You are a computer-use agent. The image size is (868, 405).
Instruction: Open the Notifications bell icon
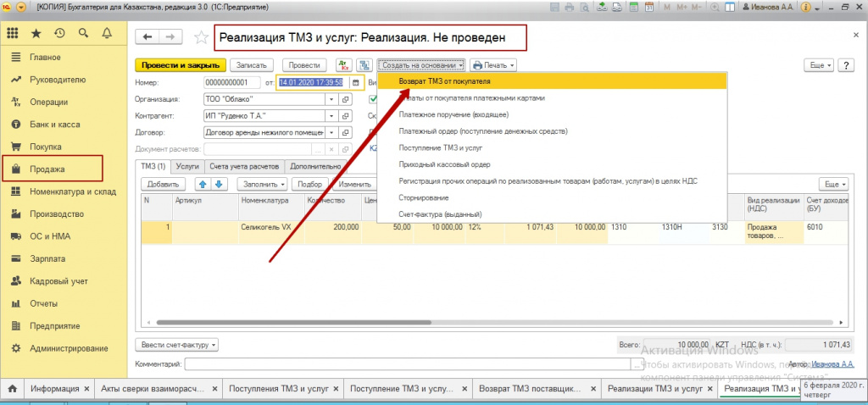coord(107,34)
